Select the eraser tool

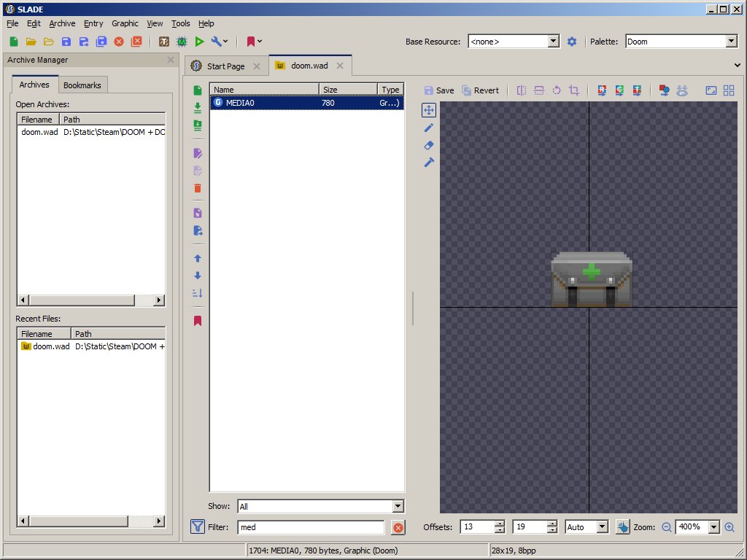pyautogui.click(x=429, y=145)
